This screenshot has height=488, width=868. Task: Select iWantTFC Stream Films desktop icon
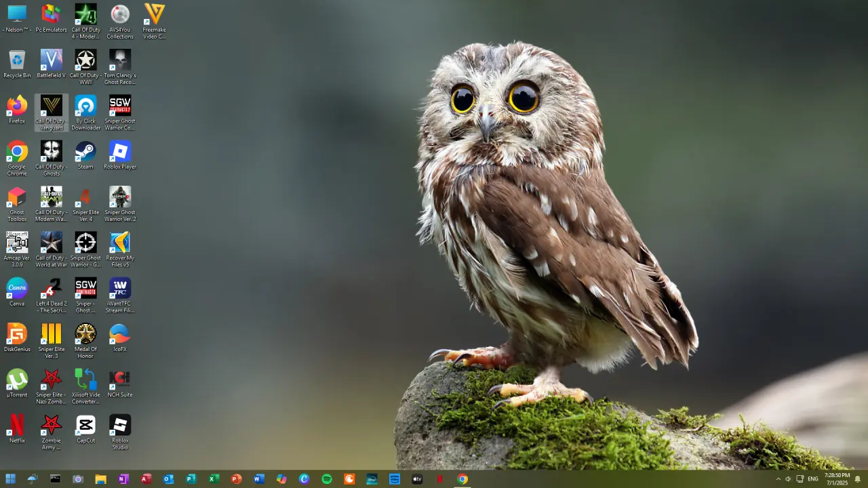click(120, 296)
